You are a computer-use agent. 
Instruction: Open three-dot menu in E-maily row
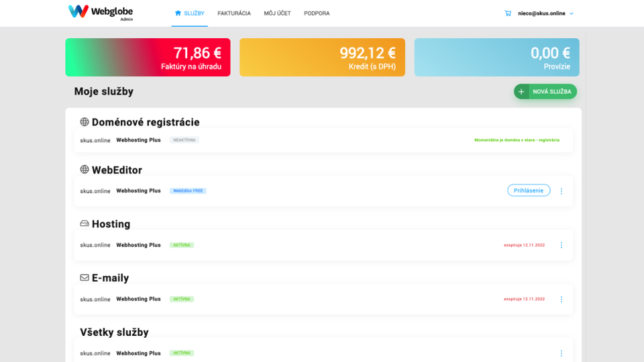[x=561, y=299]
